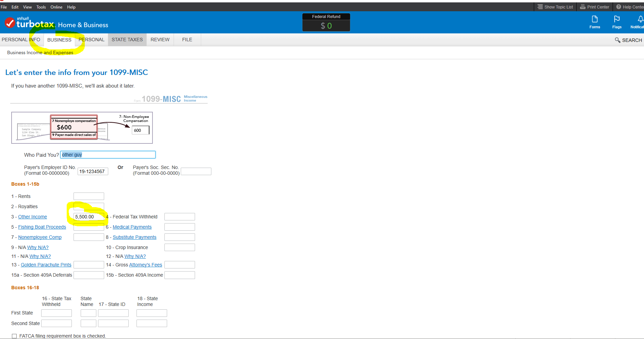Viewport: 644px width, 339px height.
Task: Switch to the STATE TAXES tab
Action: 127,40
